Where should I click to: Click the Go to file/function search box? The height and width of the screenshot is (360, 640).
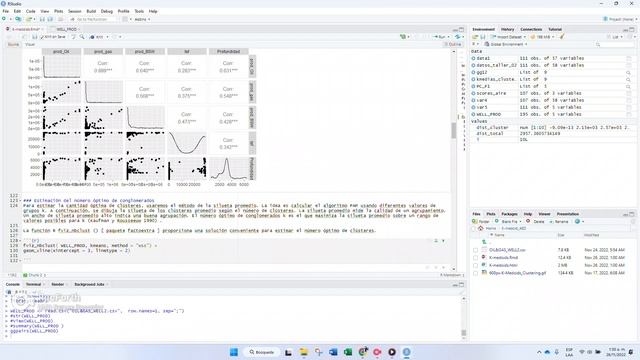(x=93, y=19)
